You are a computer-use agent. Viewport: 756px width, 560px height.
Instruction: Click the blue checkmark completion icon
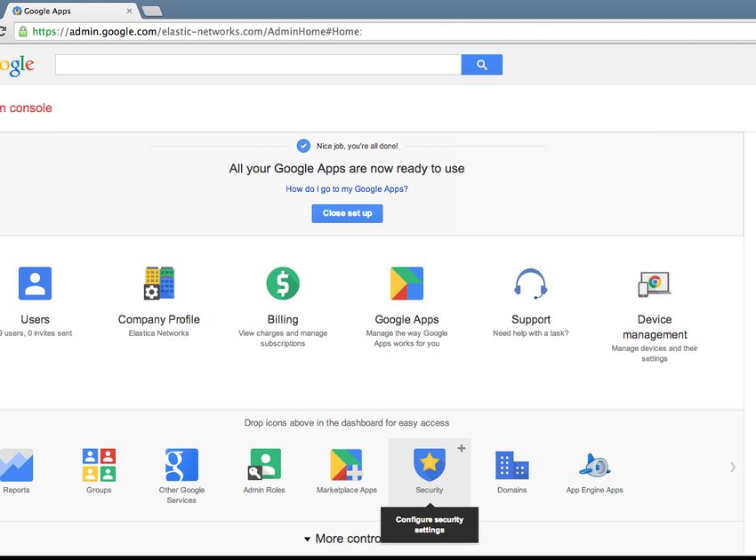tap(303, 146)
